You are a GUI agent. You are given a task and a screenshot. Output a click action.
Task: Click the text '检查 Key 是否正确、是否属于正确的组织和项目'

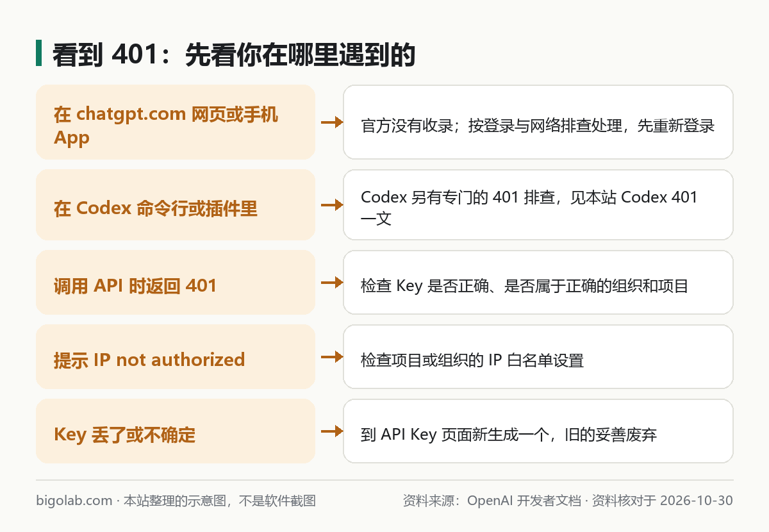(525, 286)
